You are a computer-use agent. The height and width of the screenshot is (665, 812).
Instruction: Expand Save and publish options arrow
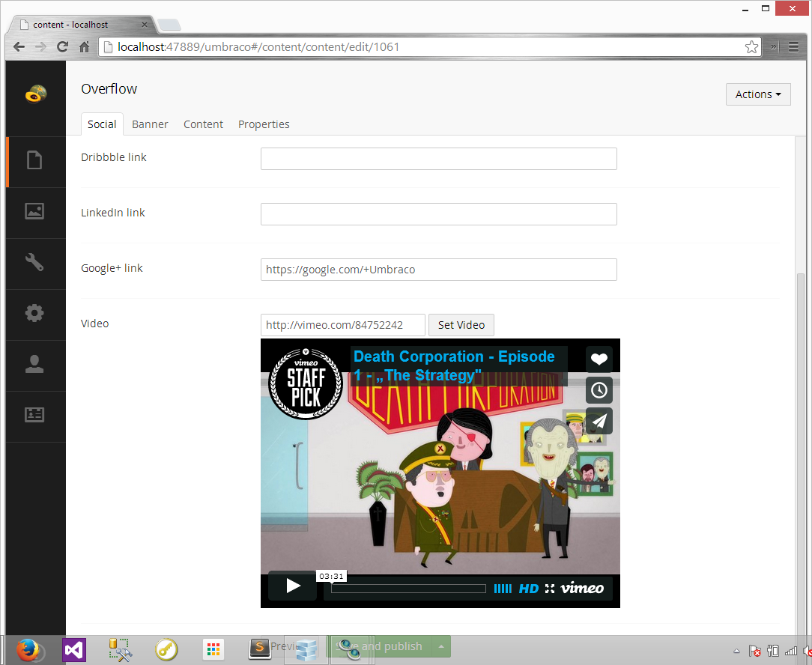pos(441,646)
